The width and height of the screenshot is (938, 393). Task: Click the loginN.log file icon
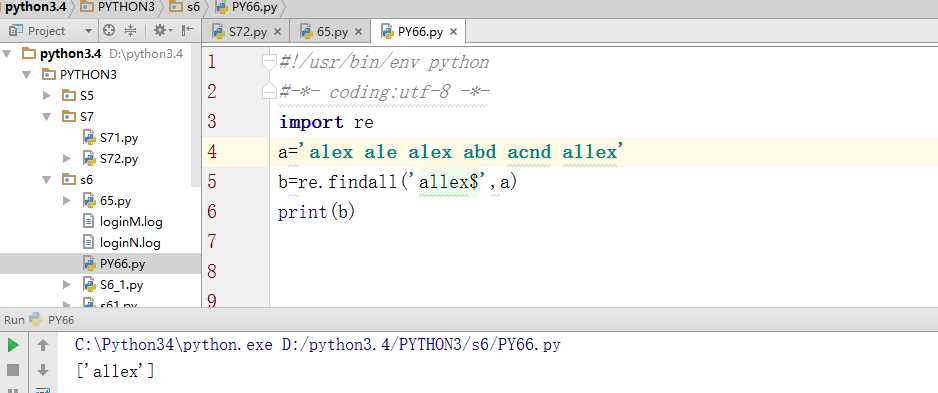coord(89,242)
